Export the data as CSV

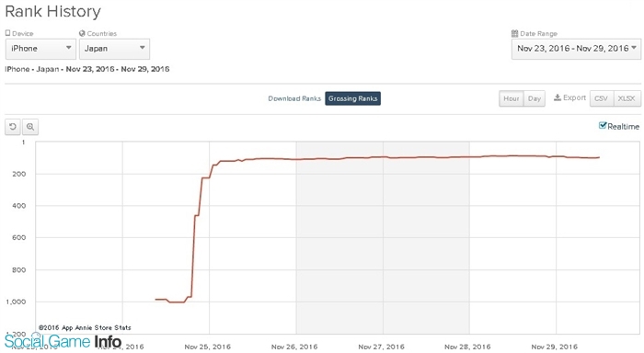pyautogui.click(x=602, y=98)
